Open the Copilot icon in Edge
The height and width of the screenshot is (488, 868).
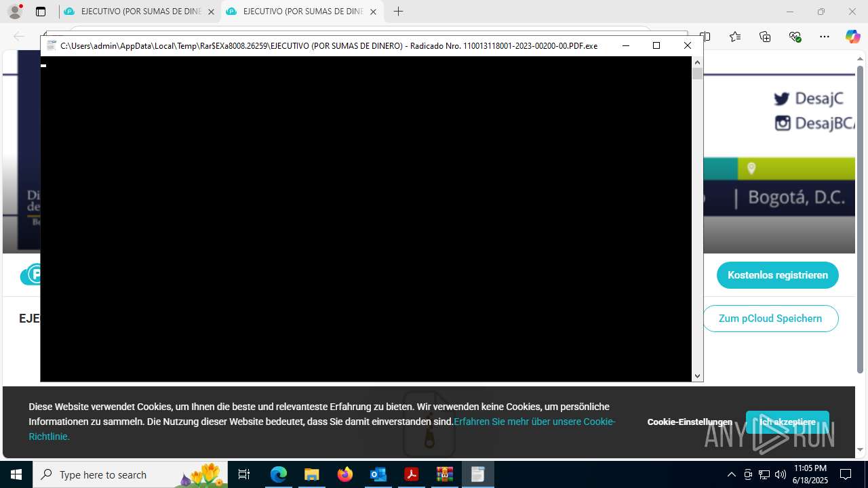[x=853, y=37]
